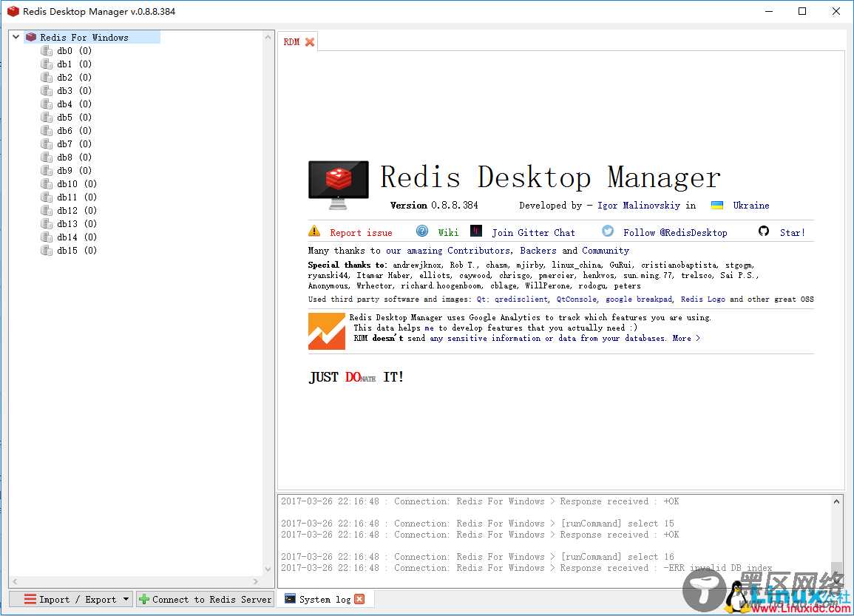854x616 pixels.
Task: Open the Backers link
Action: [538, 251]
